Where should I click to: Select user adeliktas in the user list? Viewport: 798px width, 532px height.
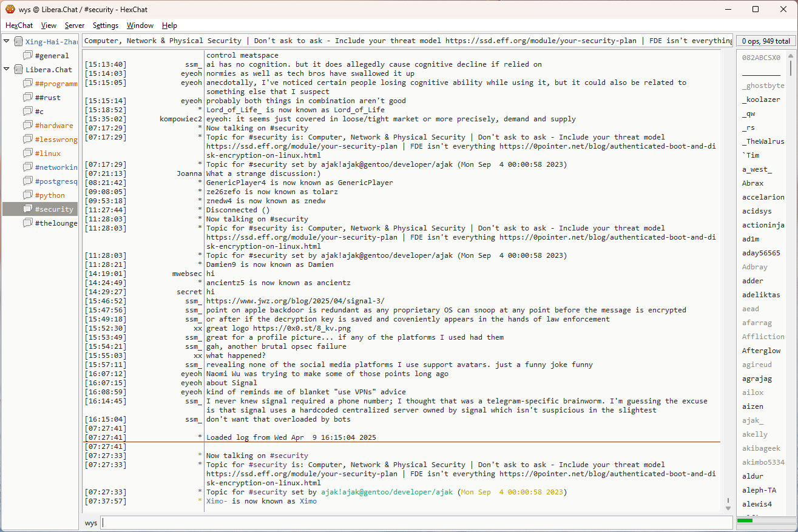(761, 295)
